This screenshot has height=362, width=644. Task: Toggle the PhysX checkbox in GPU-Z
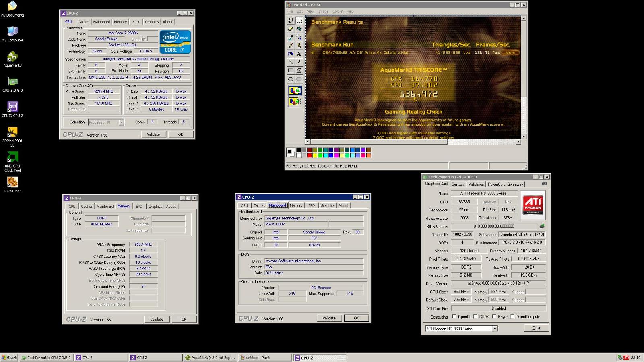point(494,316)
